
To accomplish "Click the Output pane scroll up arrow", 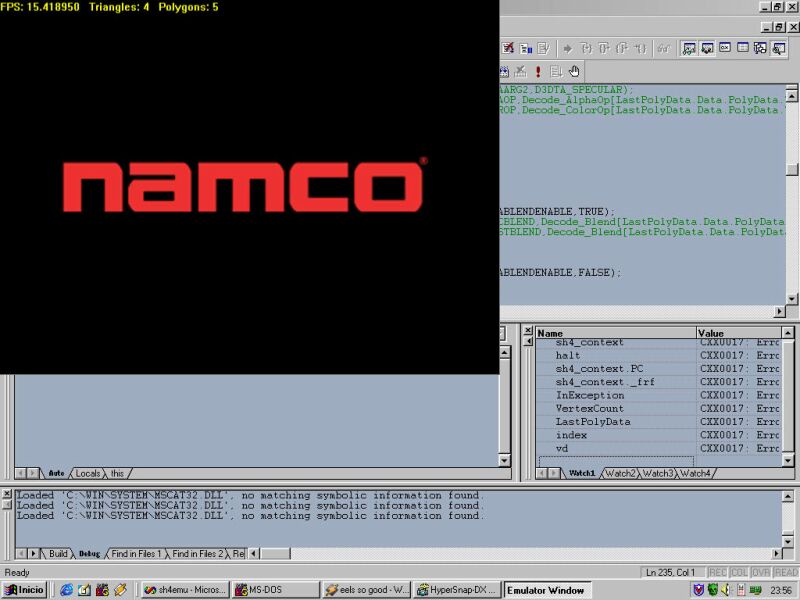I will point(788,496).
